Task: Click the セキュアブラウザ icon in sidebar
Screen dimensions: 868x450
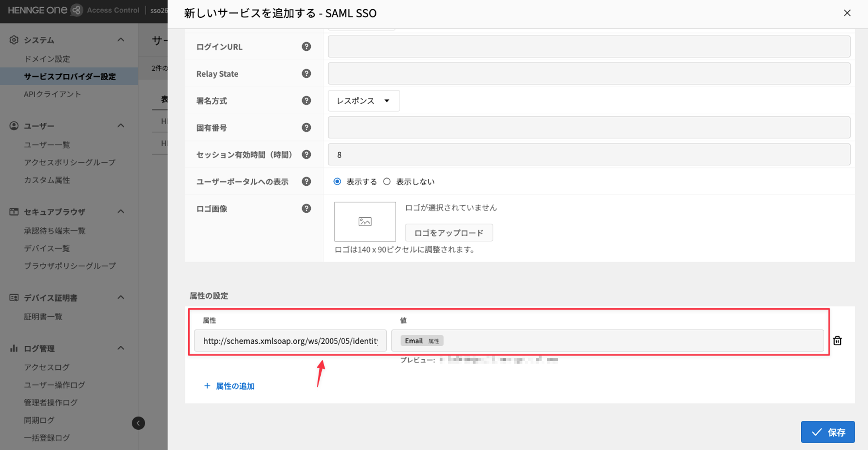Action: point(14,212)
